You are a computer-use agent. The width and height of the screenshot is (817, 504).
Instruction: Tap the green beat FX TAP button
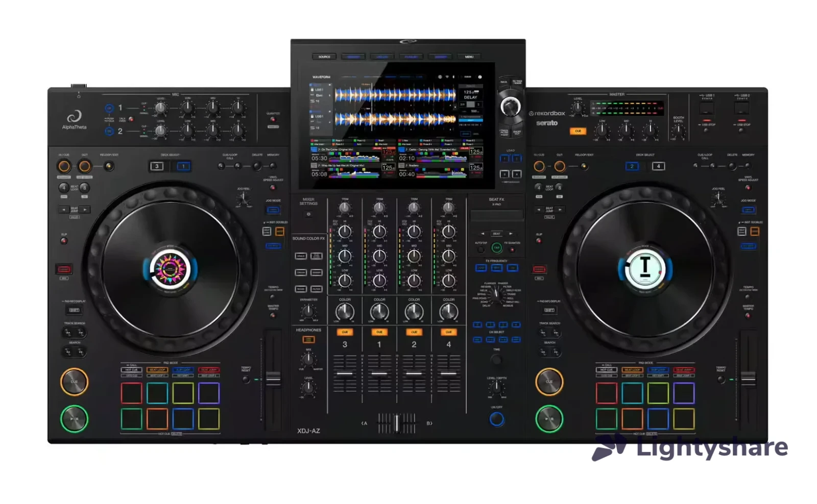pos(496,248)
